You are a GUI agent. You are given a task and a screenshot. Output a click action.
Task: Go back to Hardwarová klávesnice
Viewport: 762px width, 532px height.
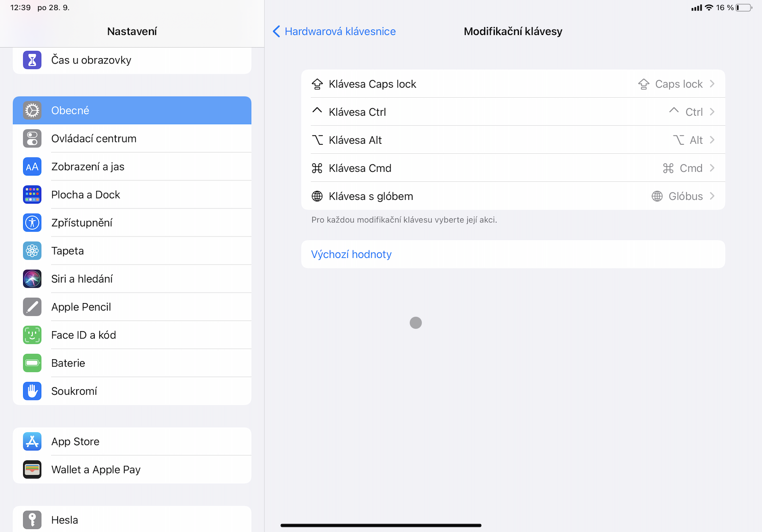[x=334, y=32]
